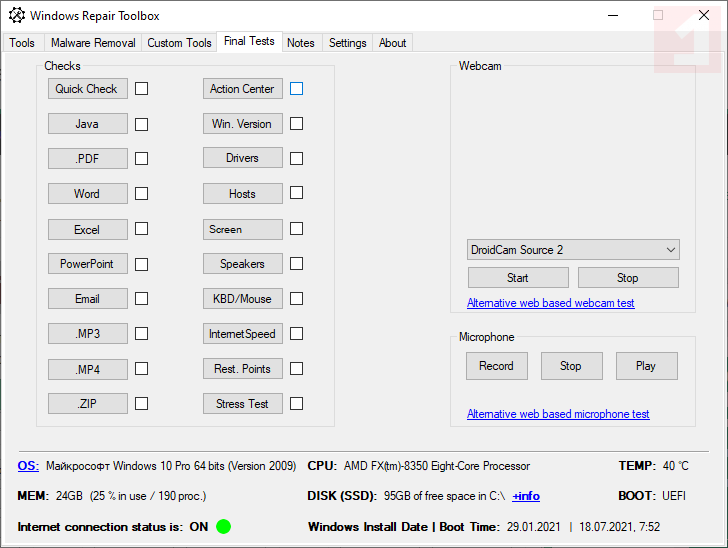Run the .ZIP file test
The height and width of the screenshot is (548, 728).
tap(88, 404)
